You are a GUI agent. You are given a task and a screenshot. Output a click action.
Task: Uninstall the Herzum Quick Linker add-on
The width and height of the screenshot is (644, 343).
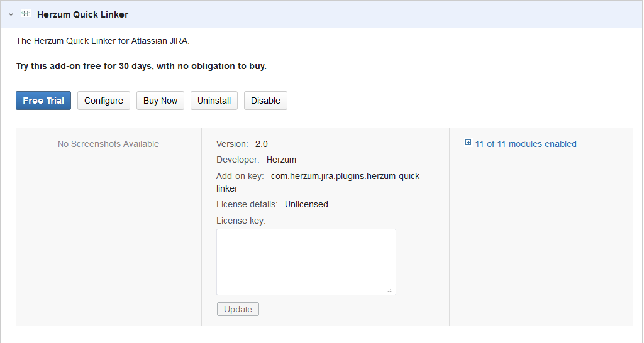tap(214, 101)
